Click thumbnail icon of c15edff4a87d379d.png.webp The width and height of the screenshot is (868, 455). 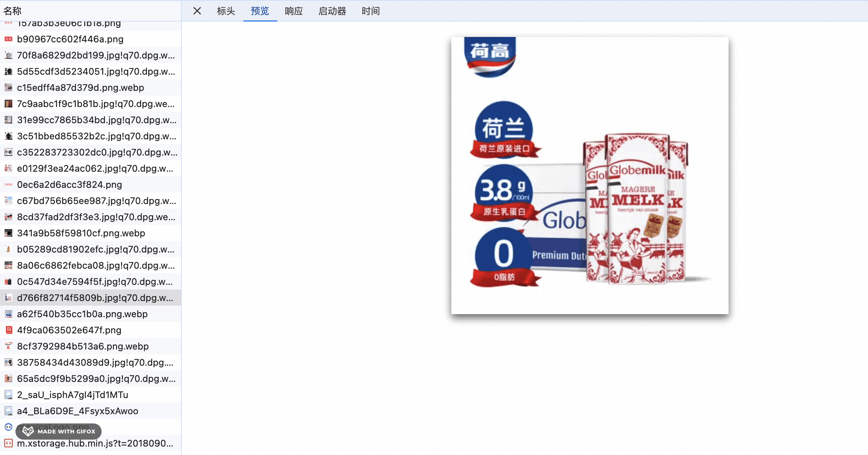coord(8,87)
